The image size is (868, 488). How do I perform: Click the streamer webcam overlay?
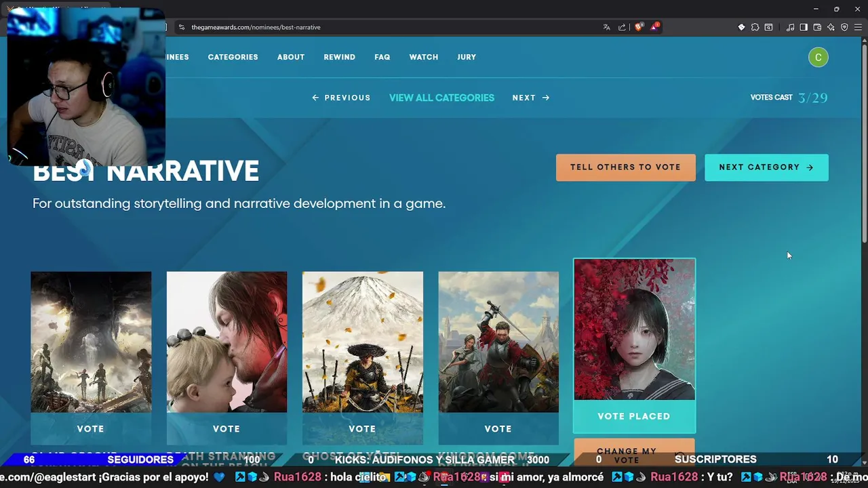(85, 87)
